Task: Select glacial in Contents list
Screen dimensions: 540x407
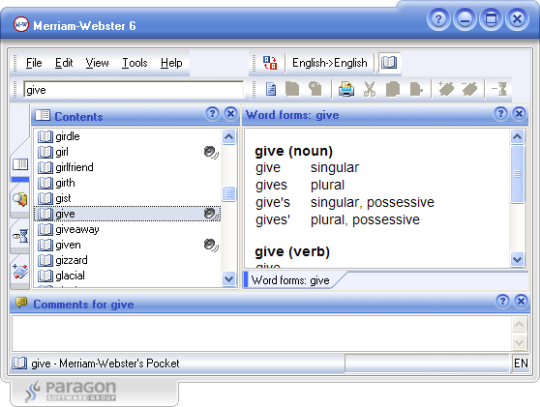Action: point(127,275)
